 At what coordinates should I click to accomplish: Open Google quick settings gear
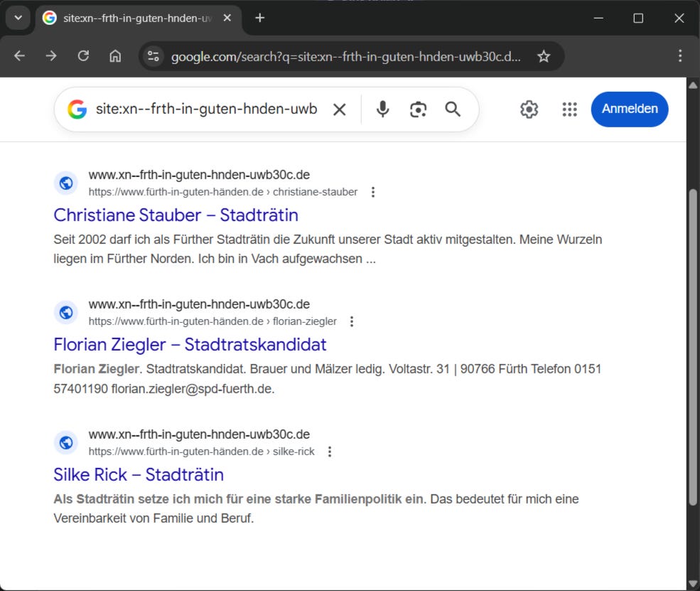[529, 109]
